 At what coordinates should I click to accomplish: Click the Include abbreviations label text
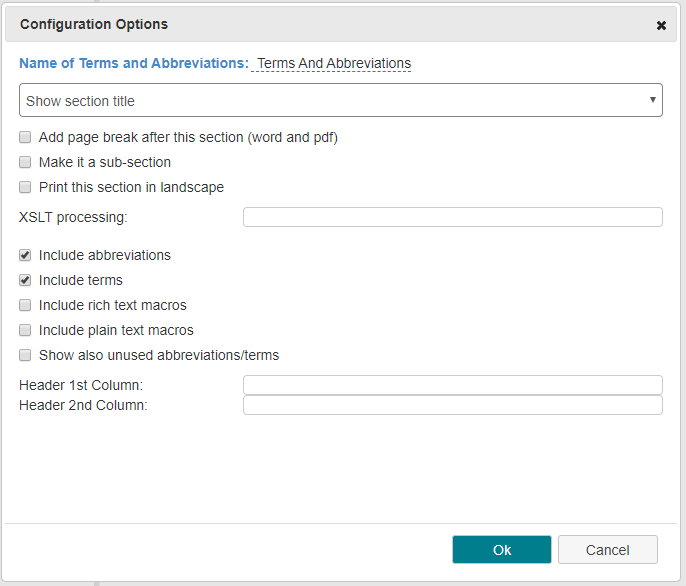(105, 255)
